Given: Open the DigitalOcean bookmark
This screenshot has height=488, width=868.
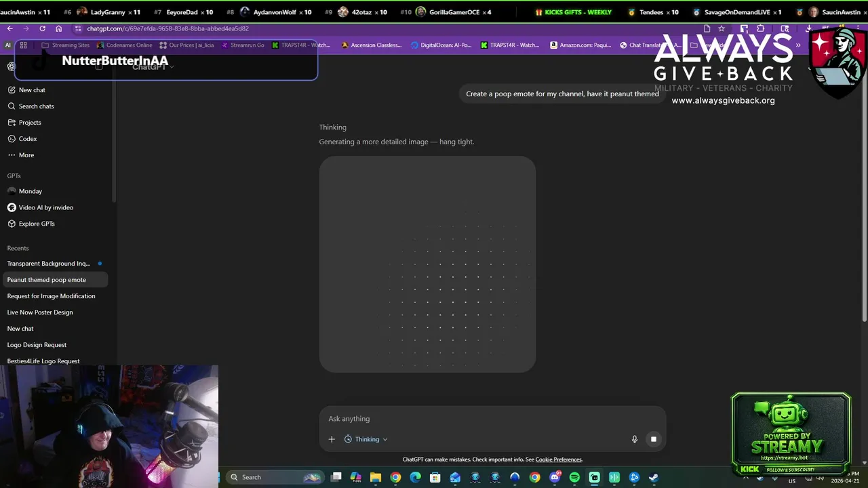Looking at the screenshot, I should (441, 45).
